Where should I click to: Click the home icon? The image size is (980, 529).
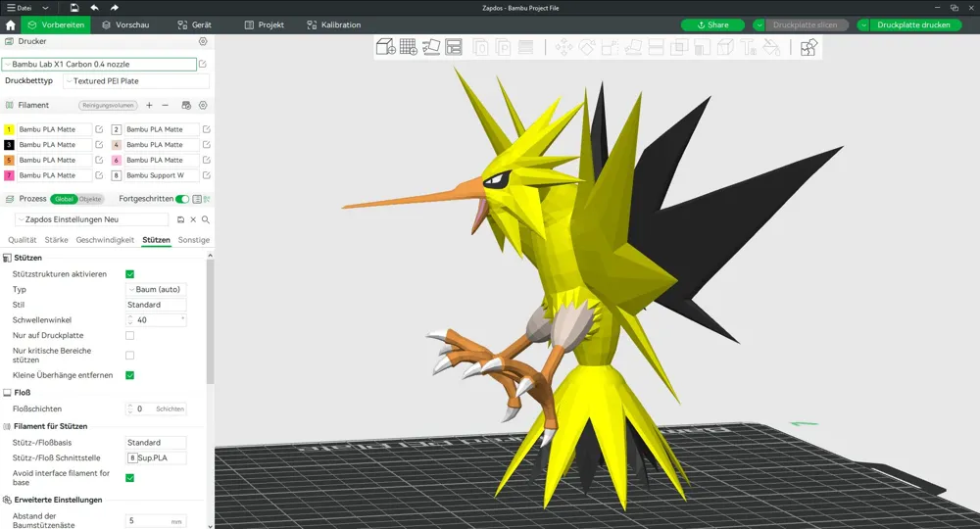coord(11,25)
